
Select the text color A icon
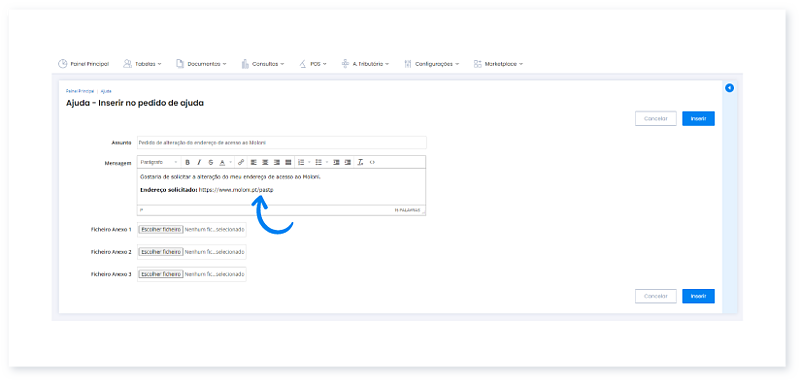coord(222,162)
